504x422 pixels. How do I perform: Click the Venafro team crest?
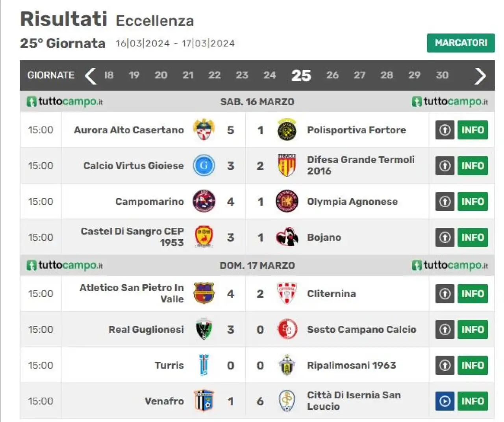click(x=204, y=401)
